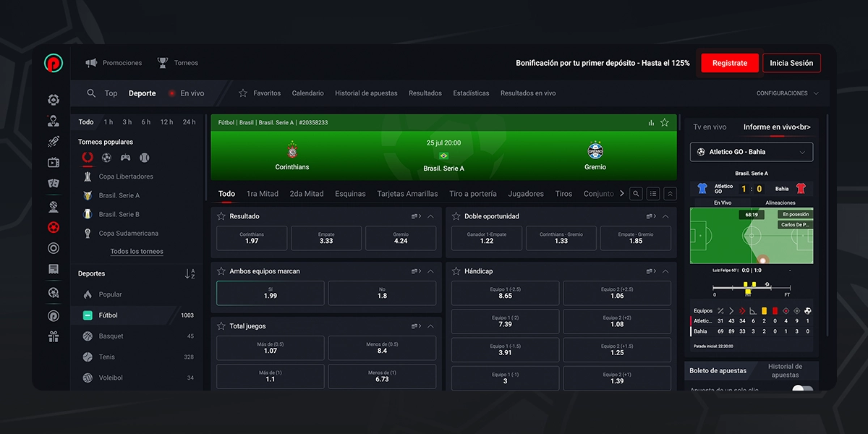Open CONFIGURACIONES dropdown
This screenshot has width=868, height=434.
pos(788,93)
